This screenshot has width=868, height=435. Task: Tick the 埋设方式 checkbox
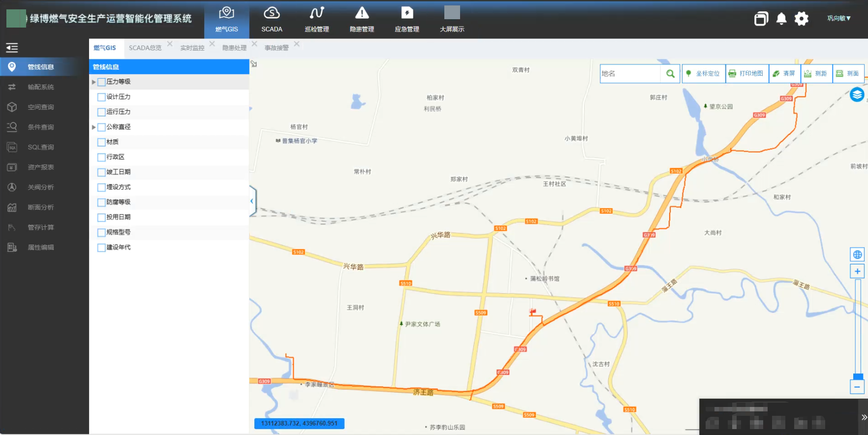(101, 187)
